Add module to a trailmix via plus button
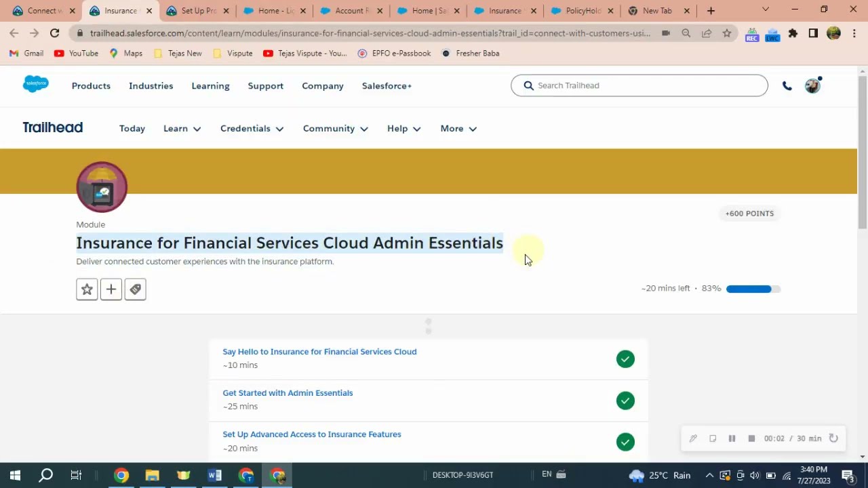 point(111,289)
